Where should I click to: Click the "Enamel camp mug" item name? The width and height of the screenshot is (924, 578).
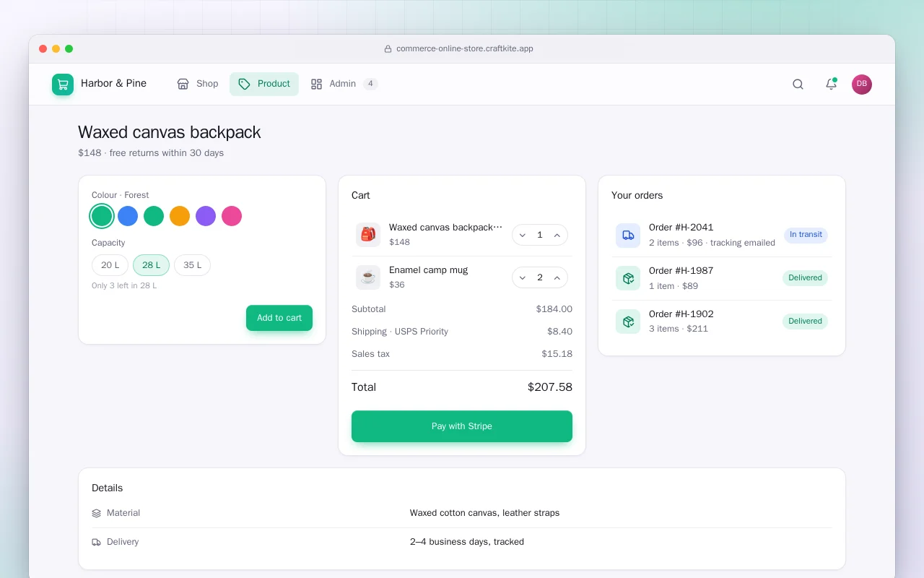428,270
